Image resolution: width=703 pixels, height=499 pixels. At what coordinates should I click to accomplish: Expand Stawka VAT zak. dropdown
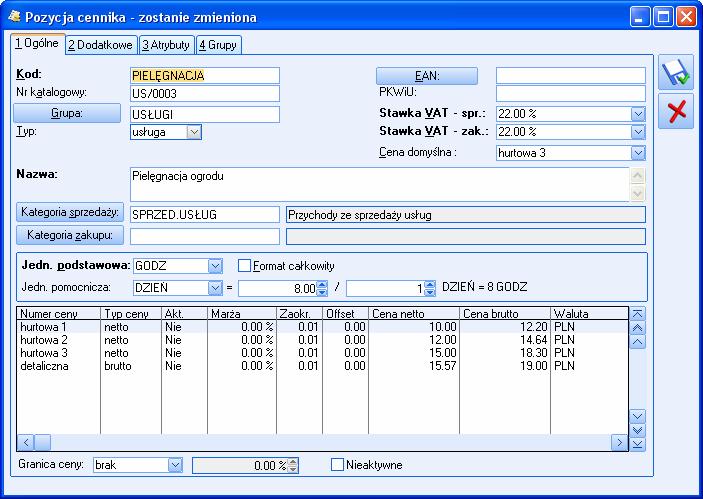pyautogui.click(x=638, y=132)
